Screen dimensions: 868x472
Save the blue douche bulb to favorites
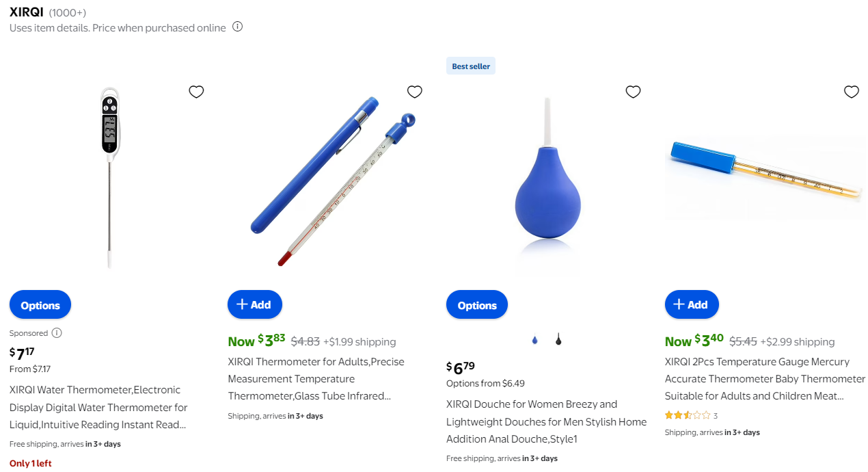click(x=633, y=92)
